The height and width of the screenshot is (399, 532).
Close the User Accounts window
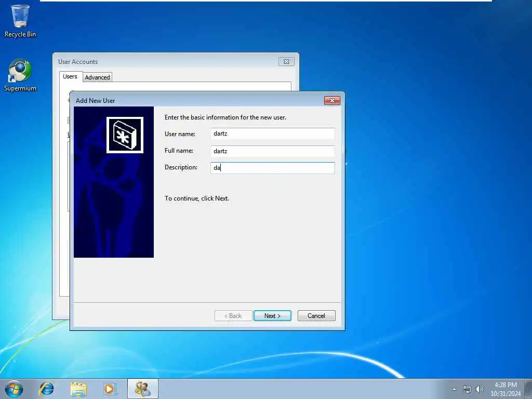click(286, 61)
